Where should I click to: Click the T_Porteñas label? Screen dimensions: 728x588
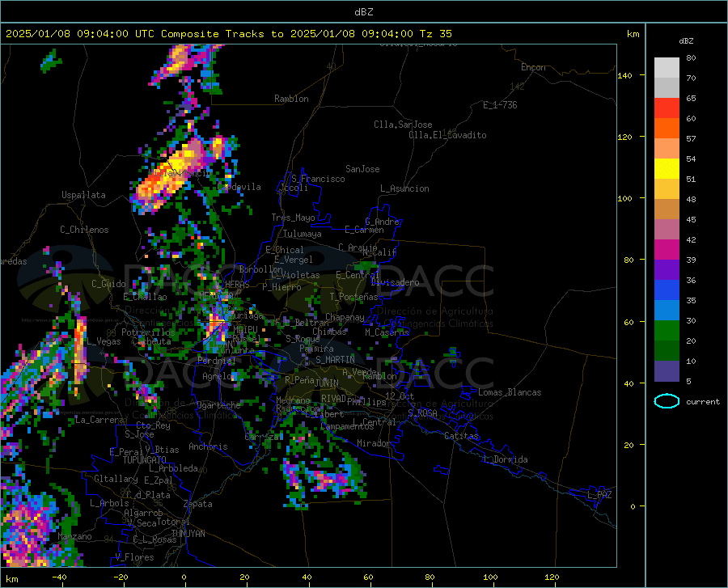tap(353, 297)
